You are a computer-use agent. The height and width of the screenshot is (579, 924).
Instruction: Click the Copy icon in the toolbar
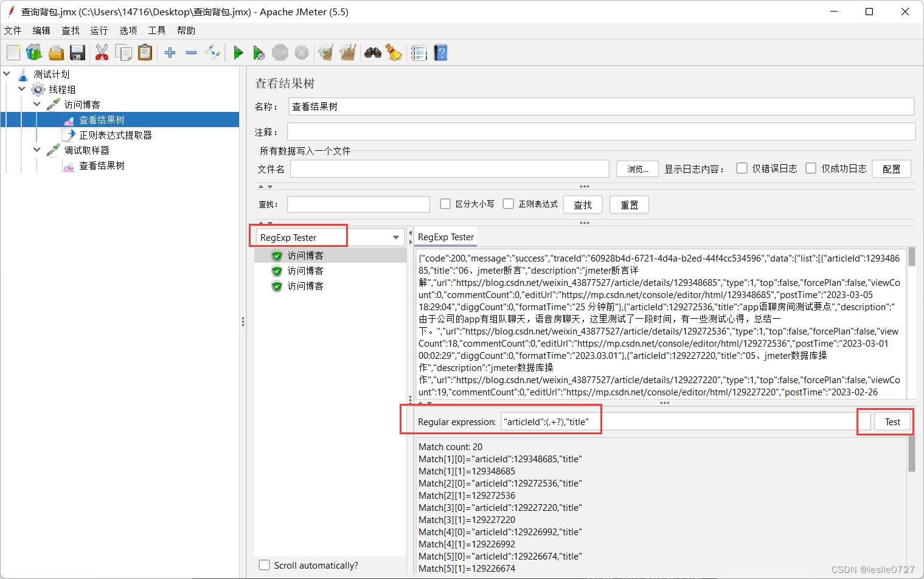click(123, 52)
